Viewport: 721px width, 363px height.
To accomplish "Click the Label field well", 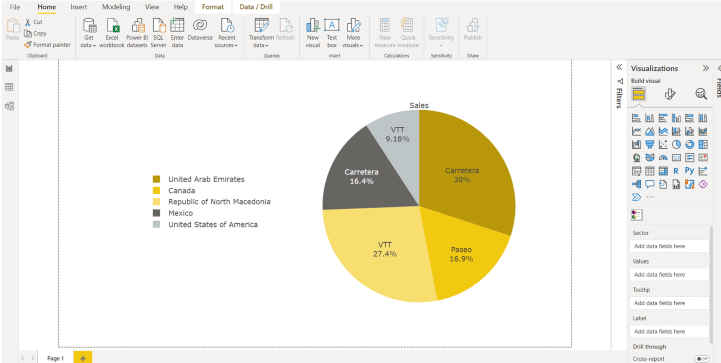I will point(669,331).
